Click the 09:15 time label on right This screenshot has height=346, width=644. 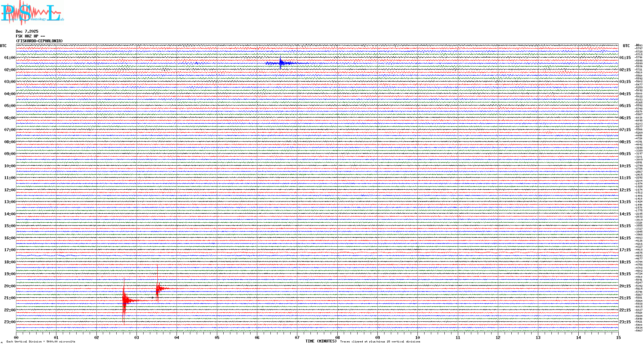[625, 154]
